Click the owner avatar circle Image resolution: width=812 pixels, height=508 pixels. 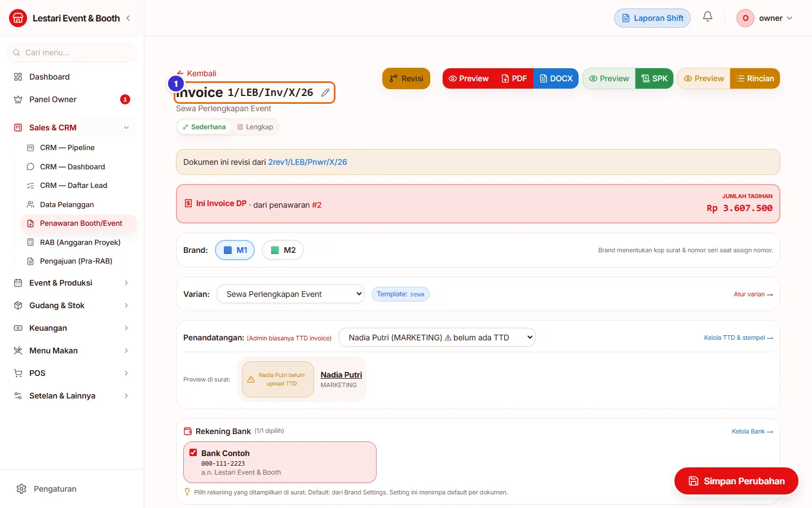[x=745, y=18]
